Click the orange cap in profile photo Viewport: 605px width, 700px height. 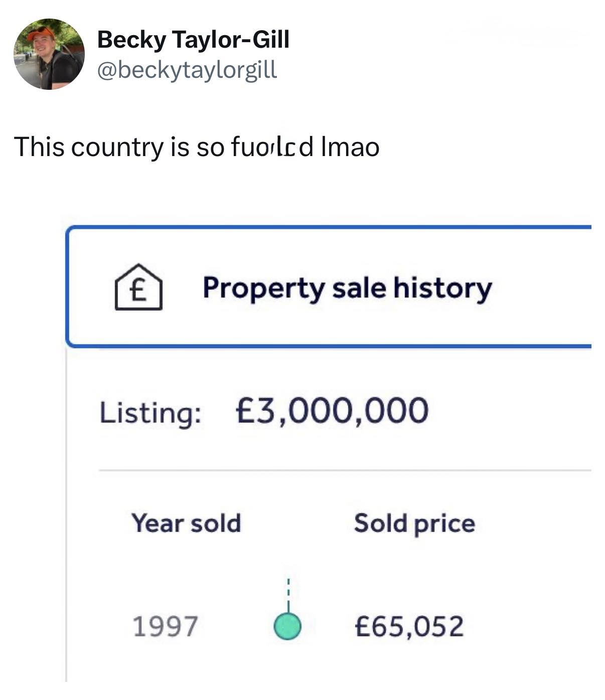tap(40, 33)
